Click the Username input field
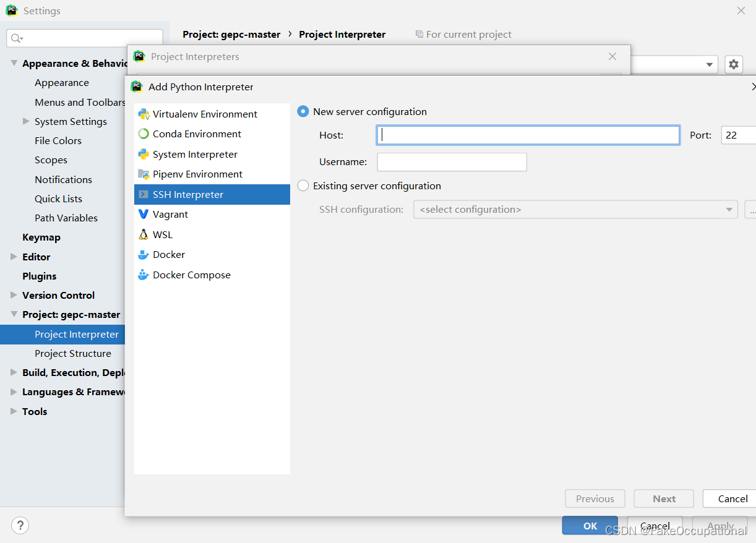 point(452,162)
